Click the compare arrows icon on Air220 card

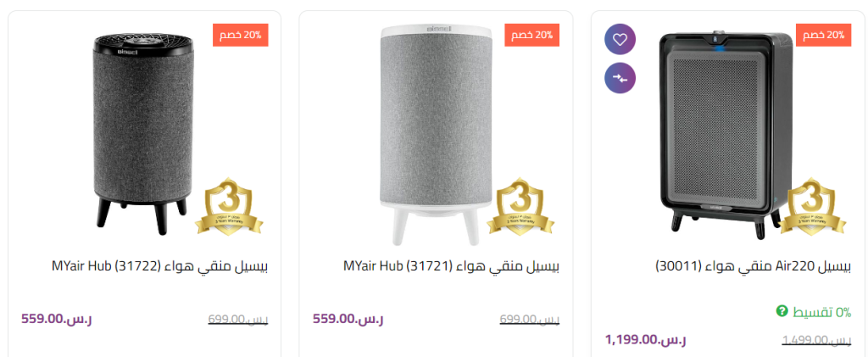[x=620, y=77]
